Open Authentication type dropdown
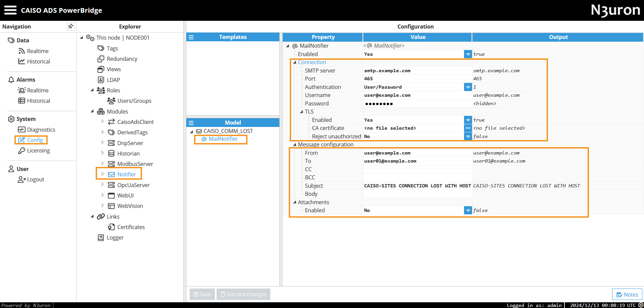This screenshot has height=308, width=644. tap(468, 87)
